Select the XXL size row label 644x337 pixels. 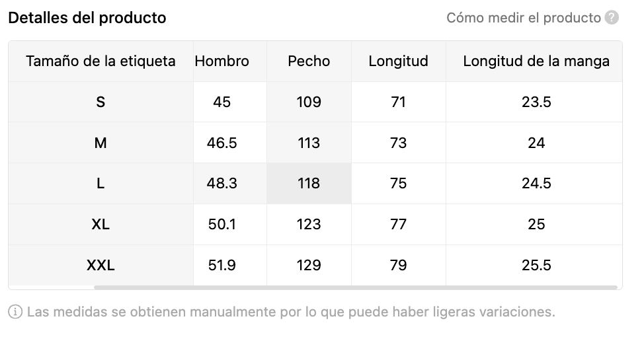click(101, 265)
